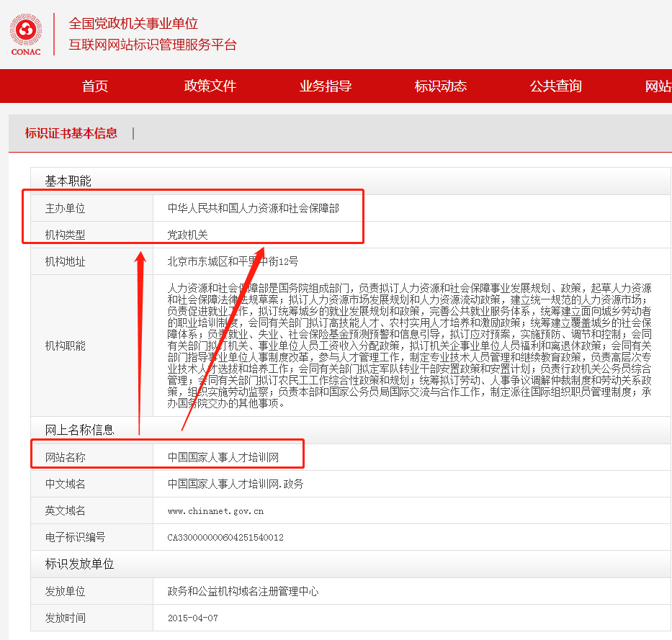Select the date 2015-04-07
672x640 pixels.
coord(193,618)
